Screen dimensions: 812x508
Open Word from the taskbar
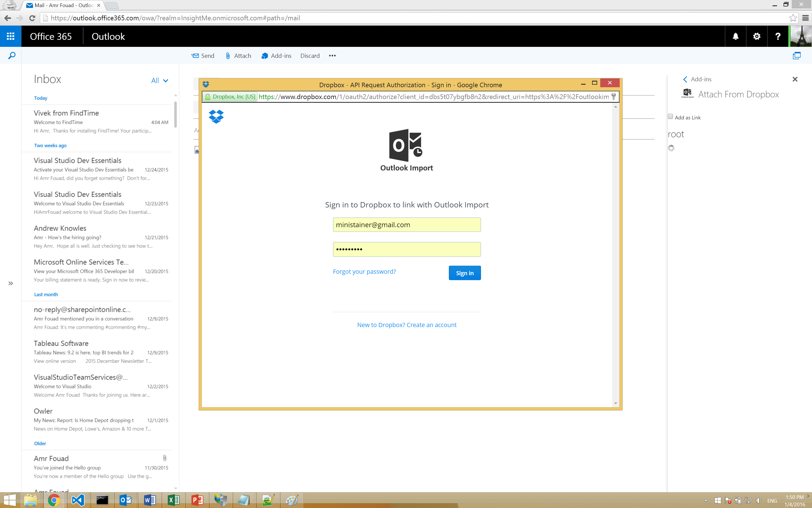click(x=150, y=500)
